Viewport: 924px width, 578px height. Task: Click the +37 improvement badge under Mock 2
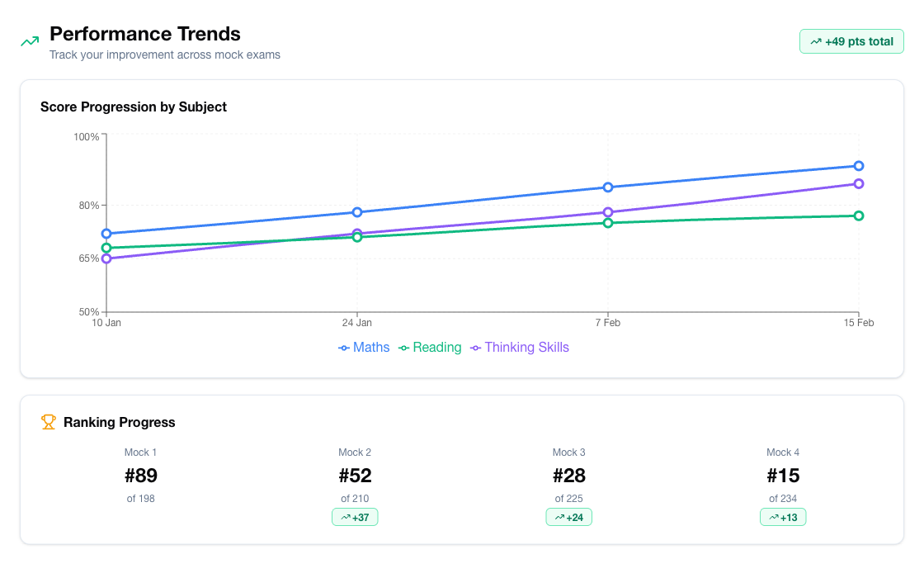click(354, 517)
